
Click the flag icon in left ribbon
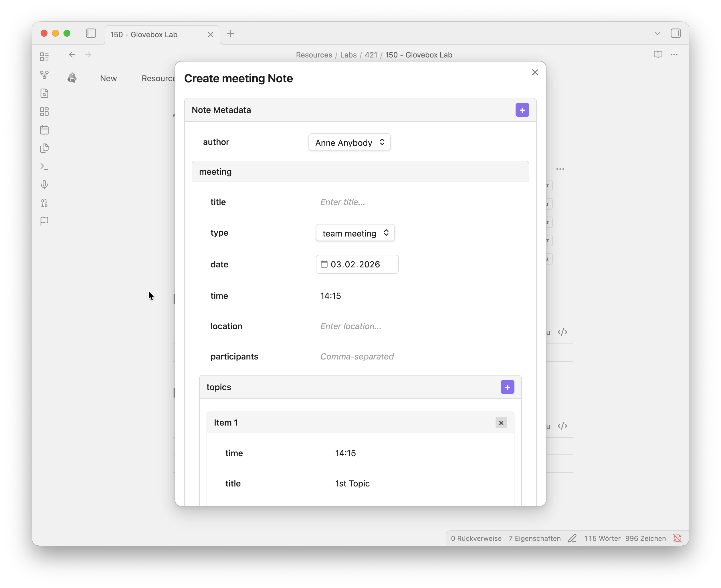44,221
